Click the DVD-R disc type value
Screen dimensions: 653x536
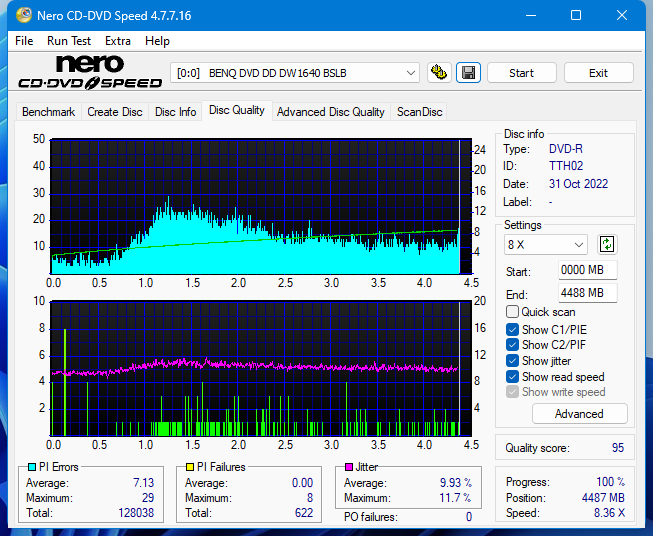click(x=566, y=149)
